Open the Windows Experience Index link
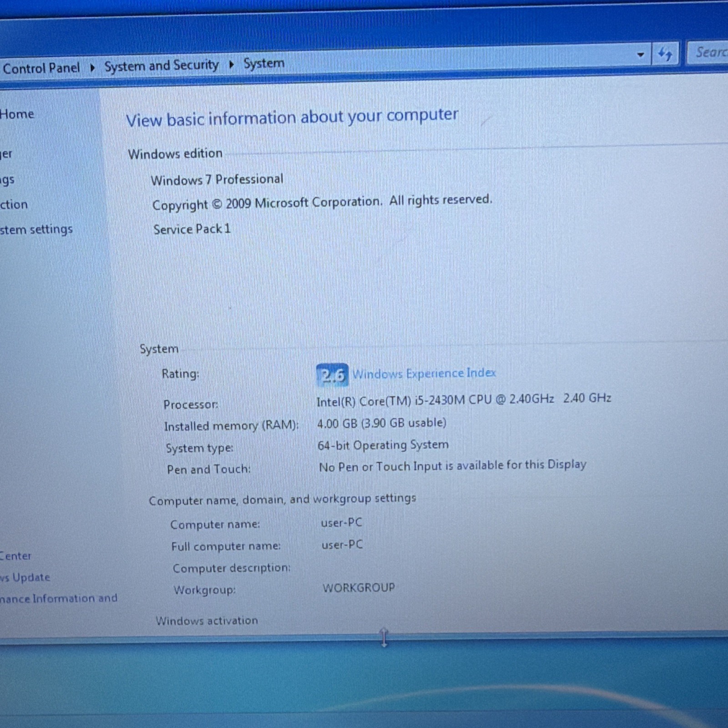This screenshot has width=728, height=728. pyautogui.click(x=424, y=374)
